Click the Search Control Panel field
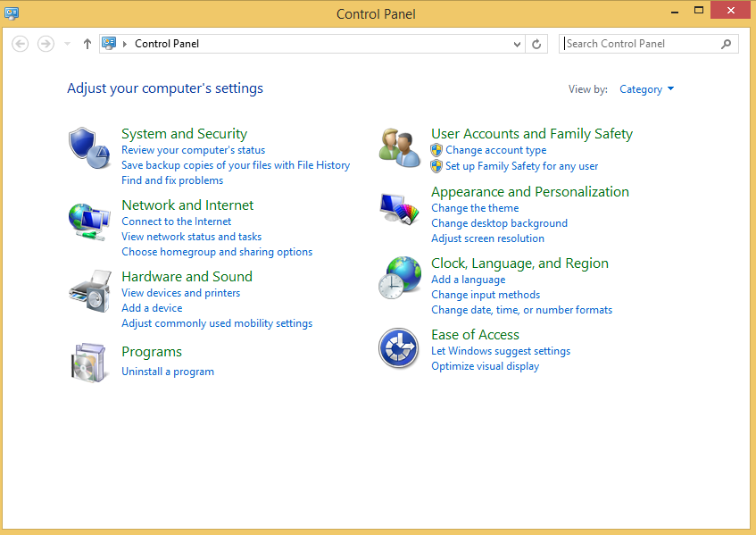Image resolution: width=756 pixels, height=535 pixels. click(641, 44)
